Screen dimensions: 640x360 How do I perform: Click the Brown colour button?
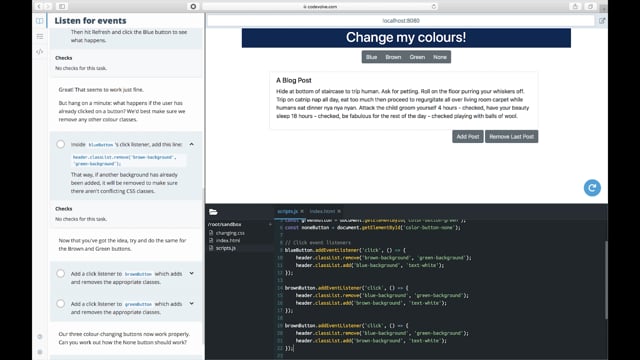pos(393,57)
